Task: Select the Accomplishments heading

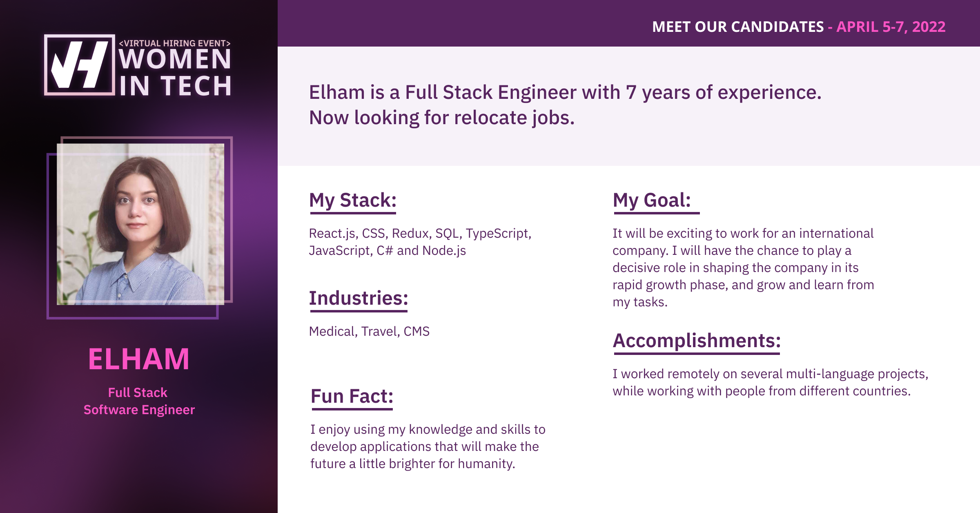Action: [x=697, y=341]
